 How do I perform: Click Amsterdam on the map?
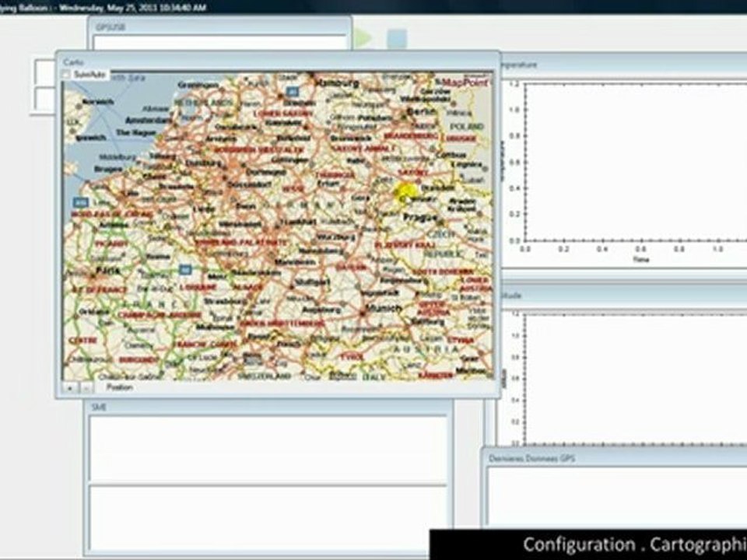148,120
